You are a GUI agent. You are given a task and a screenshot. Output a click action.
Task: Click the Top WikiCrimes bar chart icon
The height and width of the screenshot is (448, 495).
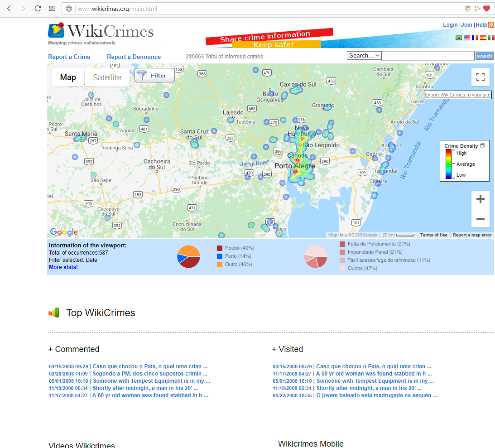[54, 313]
